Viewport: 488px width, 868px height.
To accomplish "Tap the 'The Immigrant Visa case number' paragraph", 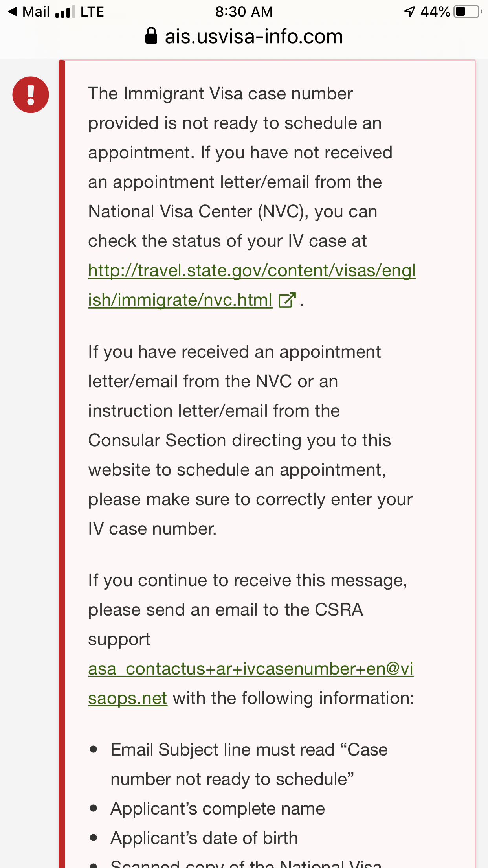I will [252, 197].
